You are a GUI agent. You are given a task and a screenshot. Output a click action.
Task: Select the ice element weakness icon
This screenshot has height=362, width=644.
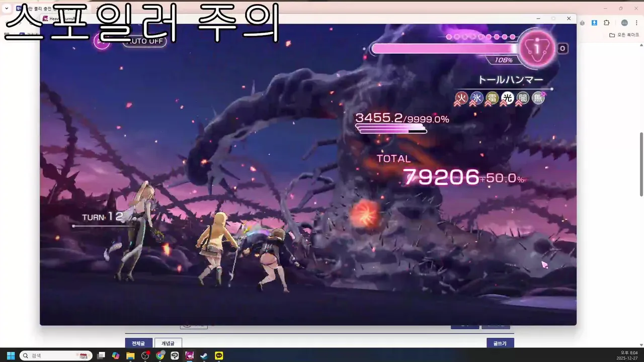(476, 98)
